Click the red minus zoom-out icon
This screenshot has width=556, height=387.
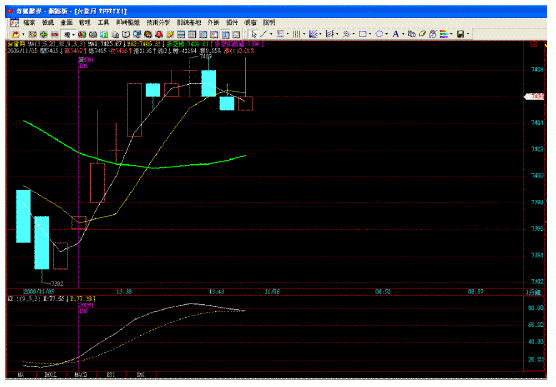pos(54,34)
